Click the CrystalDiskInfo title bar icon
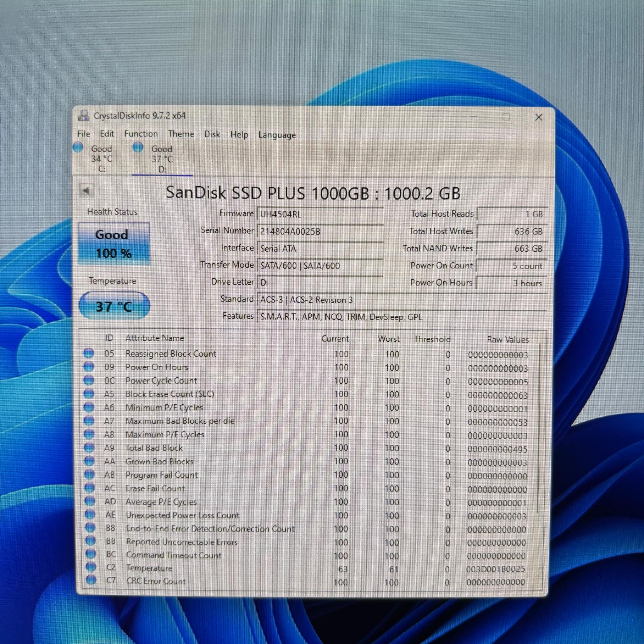Viewport: 644px width, 644px height. (x=84, y=116)
